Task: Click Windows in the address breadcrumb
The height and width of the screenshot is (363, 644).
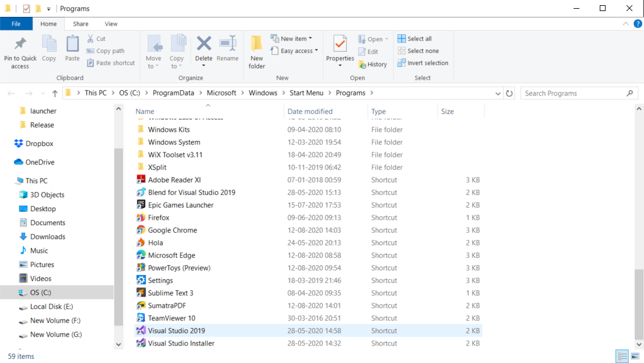Action: tap(263, 93)
